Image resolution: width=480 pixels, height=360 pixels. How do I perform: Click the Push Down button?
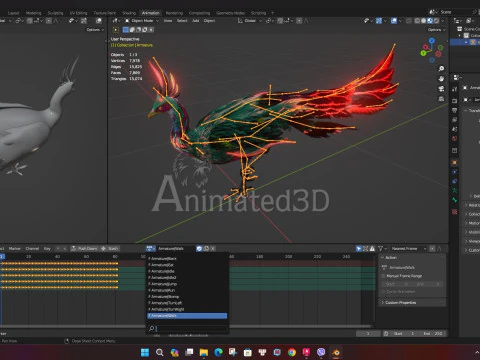(x=84, y=248)
